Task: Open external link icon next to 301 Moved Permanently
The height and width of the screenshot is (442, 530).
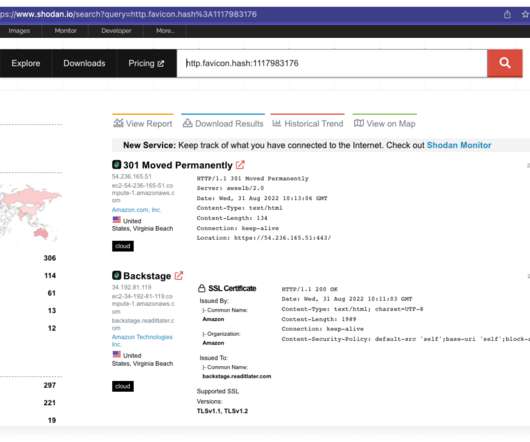Action: point(240,165)
